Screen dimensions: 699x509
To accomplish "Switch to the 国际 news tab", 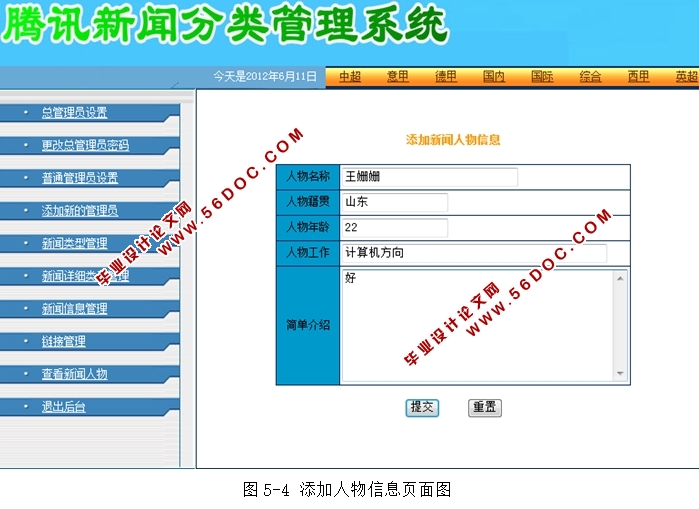I will coord(542,77).
